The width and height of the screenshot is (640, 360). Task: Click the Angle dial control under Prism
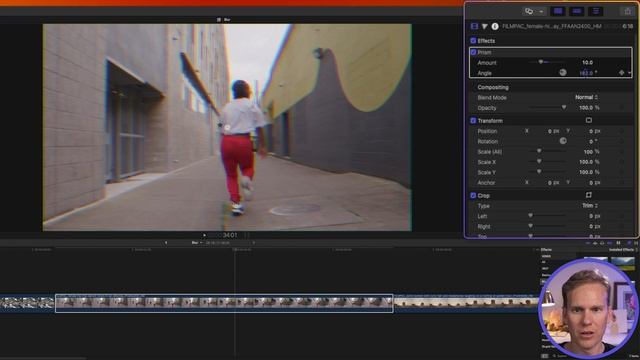(563, 73)
